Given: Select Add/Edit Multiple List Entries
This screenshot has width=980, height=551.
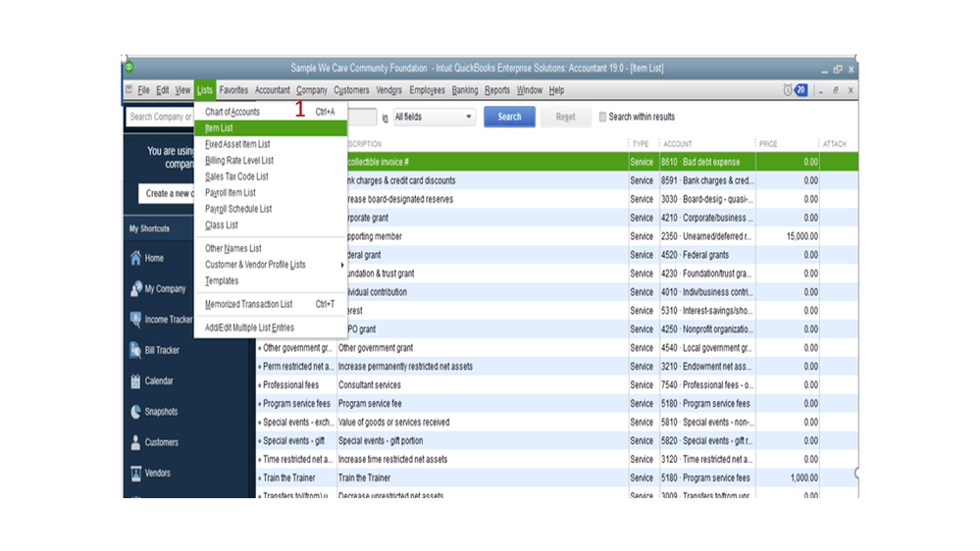Looking at the screenshot, I should click(271, 328).
